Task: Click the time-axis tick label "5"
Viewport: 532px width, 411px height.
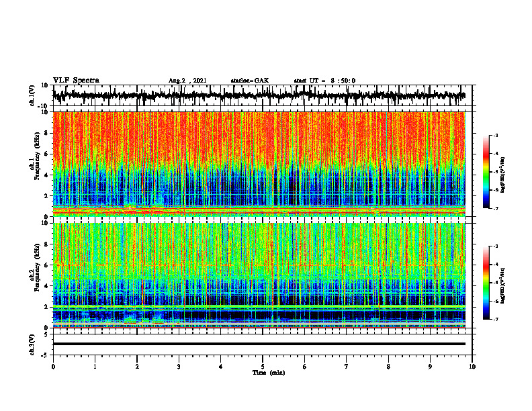Action: click(263, 367)
